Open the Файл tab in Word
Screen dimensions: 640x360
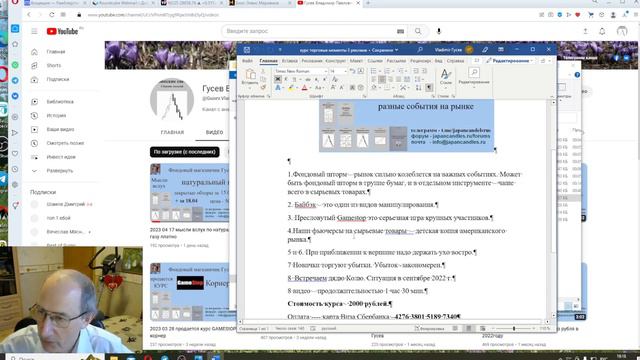pos(247,61)
